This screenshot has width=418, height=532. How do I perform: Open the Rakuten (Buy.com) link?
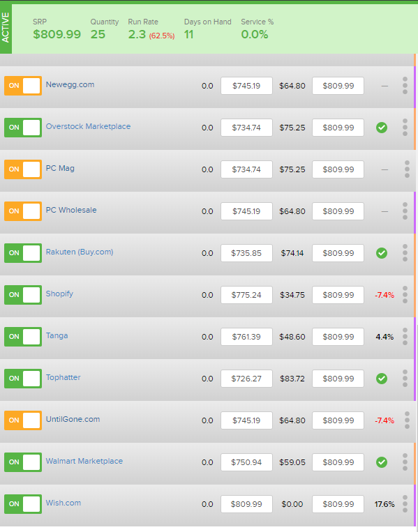tap(80, 252)
